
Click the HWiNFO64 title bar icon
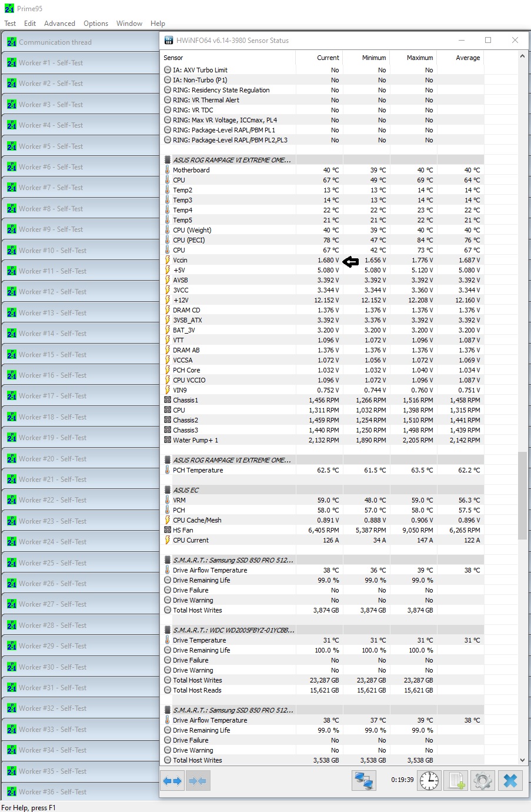pos(169,40)
